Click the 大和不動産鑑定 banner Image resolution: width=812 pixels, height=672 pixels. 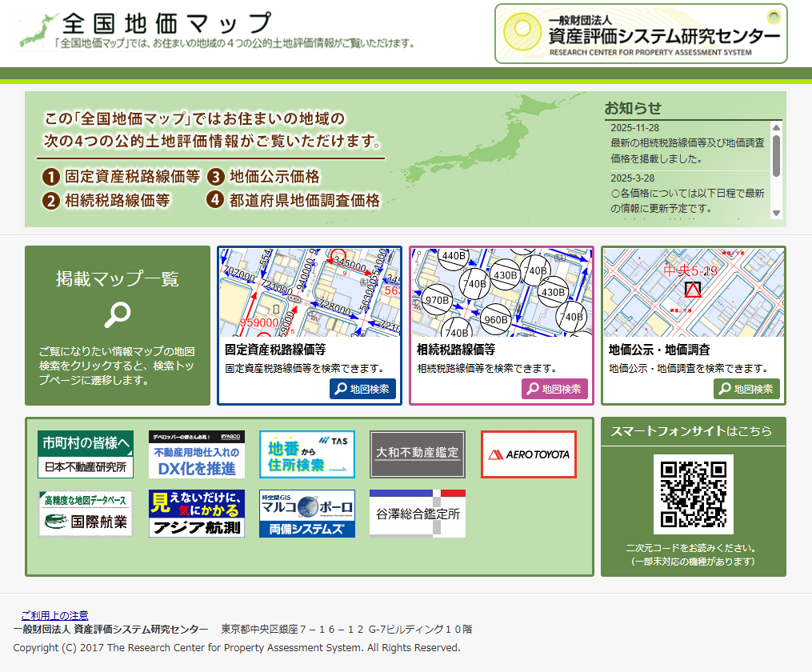point(417,454)
